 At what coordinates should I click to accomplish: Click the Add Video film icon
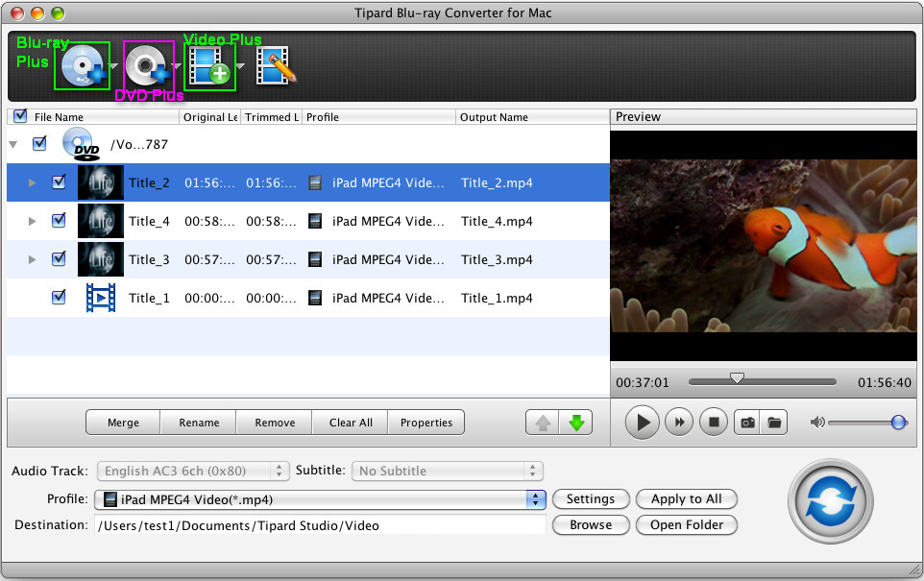pyautogui.click(x=209, y=65)
